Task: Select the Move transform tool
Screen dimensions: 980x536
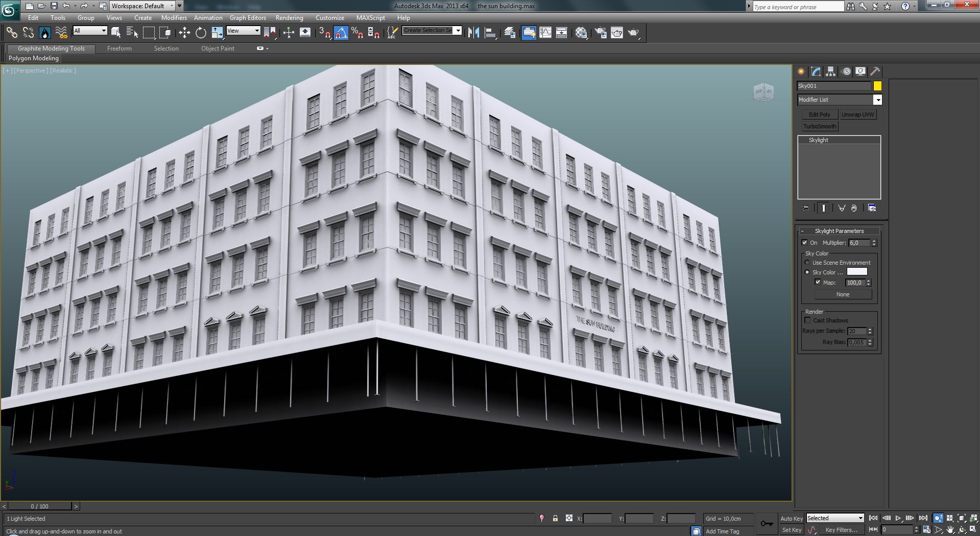Action: coord(184,33)
